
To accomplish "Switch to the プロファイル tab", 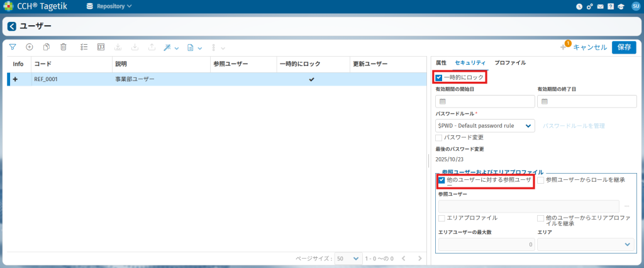I will click(x=509, y=63).
